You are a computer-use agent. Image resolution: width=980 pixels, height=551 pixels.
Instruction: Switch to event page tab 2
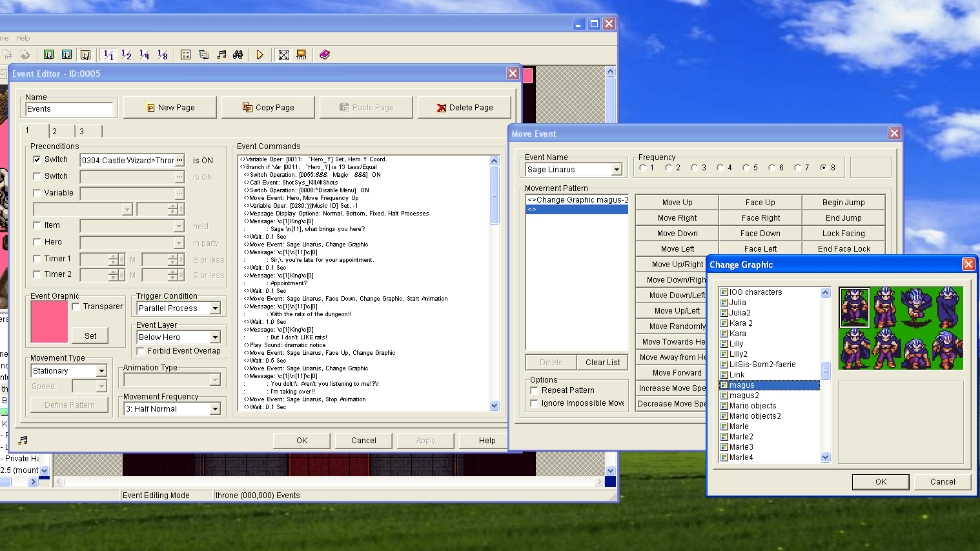pyautogui.click(x=61, y=130)
